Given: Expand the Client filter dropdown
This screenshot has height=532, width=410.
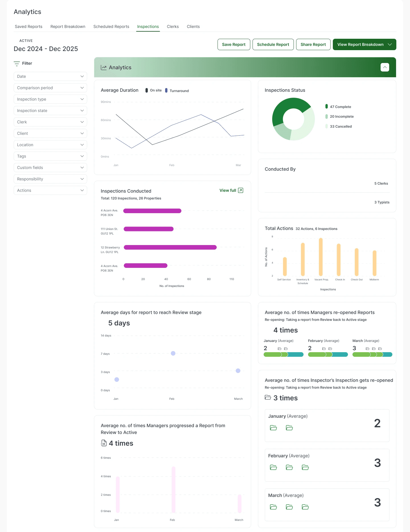Looking at the screenshot, I should point(50,133).
